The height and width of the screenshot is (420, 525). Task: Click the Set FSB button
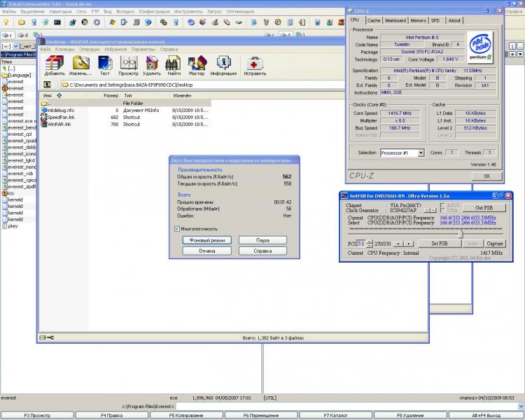click(440, 244)
